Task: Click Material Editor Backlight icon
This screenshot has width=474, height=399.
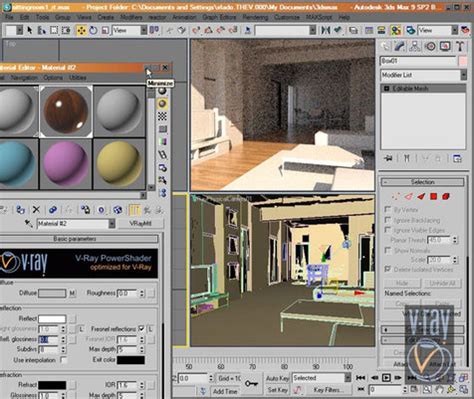Action: tap(162, 104)
